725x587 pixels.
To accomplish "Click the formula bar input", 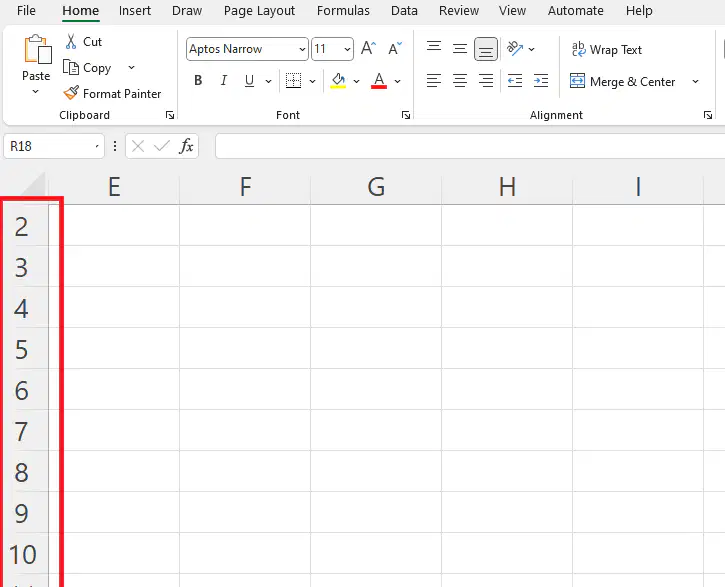I will [470, 146].
